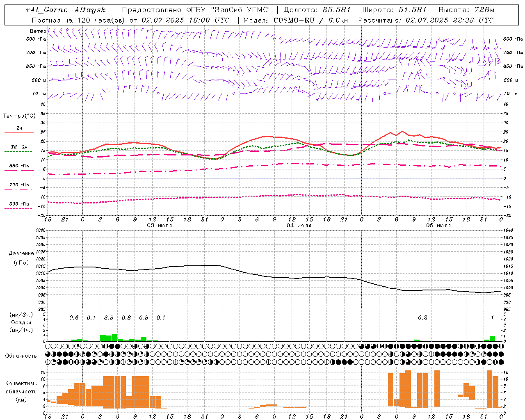The width and height of the screenshot is (525, 420).
Task: Click the 0.8 precipitation total
Action: (126, 317)
